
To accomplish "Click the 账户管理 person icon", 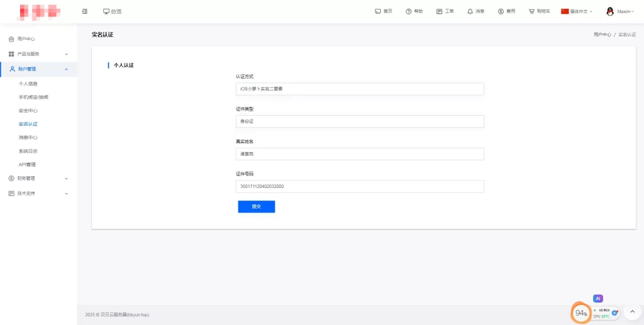I will click(x=13, y=69).
